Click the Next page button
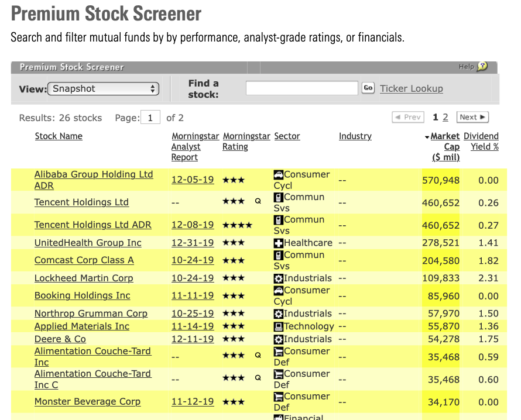The height and width of the screenshot is (420, 521). click(472, 117)
